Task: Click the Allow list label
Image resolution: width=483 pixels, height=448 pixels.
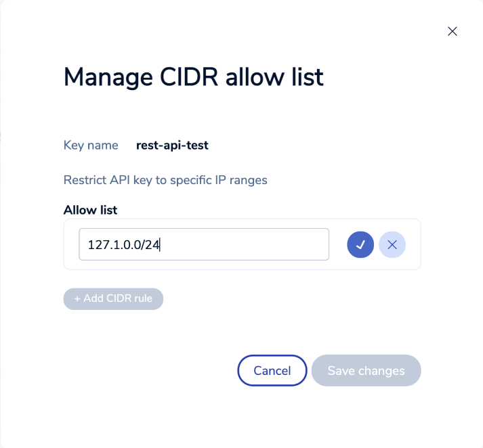Action: [90, 210]
